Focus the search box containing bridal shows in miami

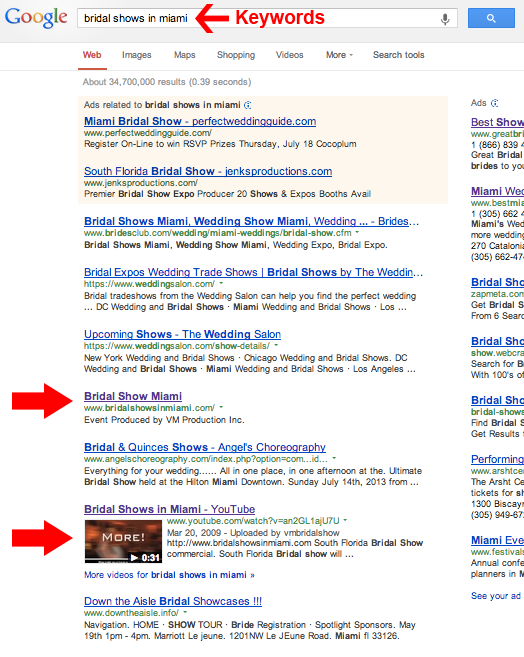(267, 18)
